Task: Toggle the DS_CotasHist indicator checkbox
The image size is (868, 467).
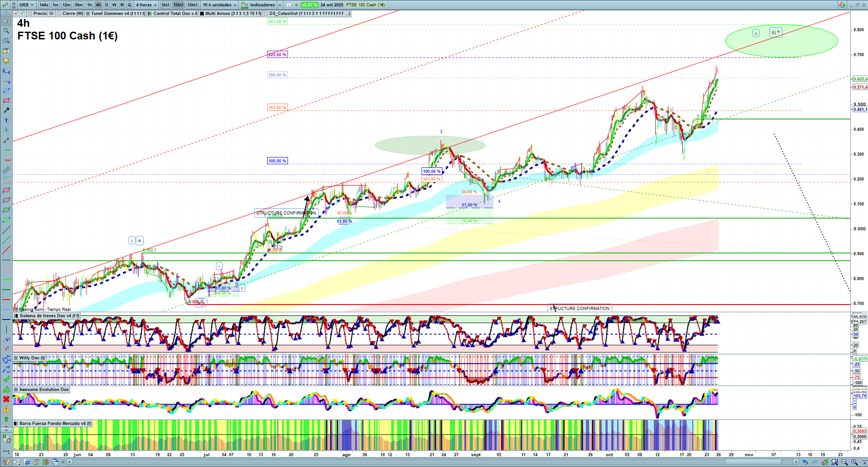Action: [266, 14]
